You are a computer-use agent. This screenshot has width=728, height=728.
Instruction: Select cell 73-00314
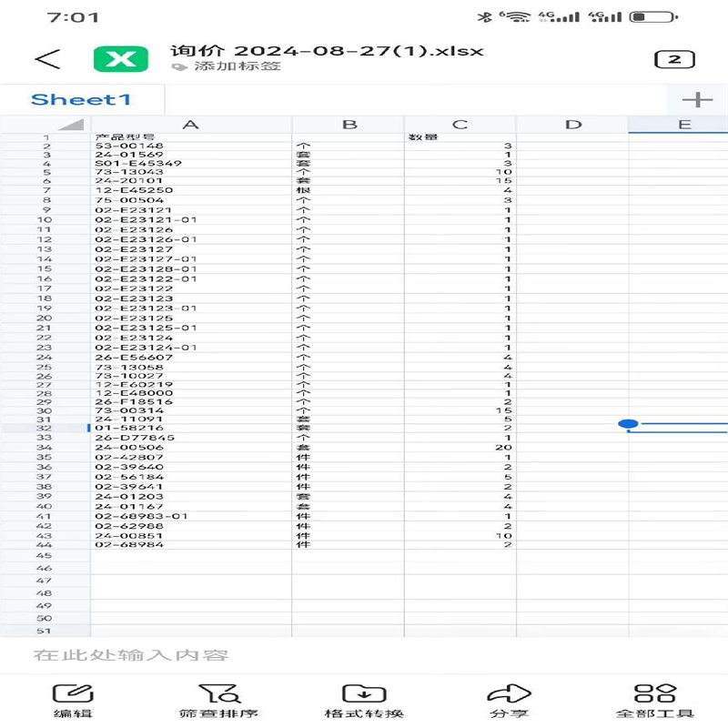[191, 410]
